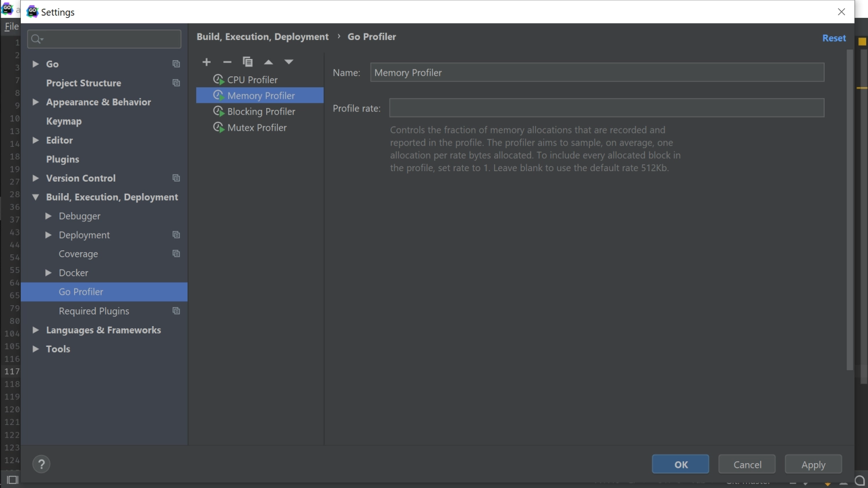This screenshot has width=868, height=488.
Task: Open help with the question mark button
Action: point(41,464)
